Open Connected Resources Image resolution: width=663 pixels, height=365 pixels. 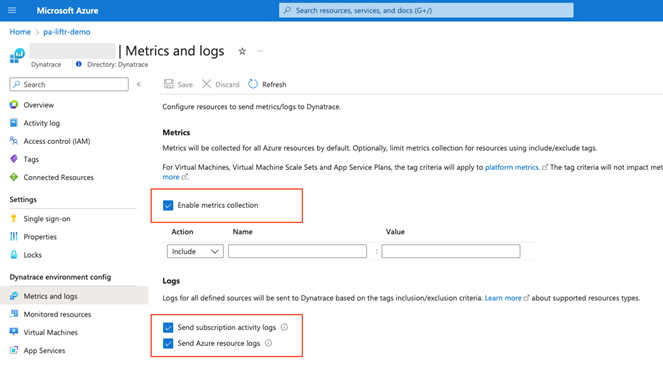pos(58,177)
